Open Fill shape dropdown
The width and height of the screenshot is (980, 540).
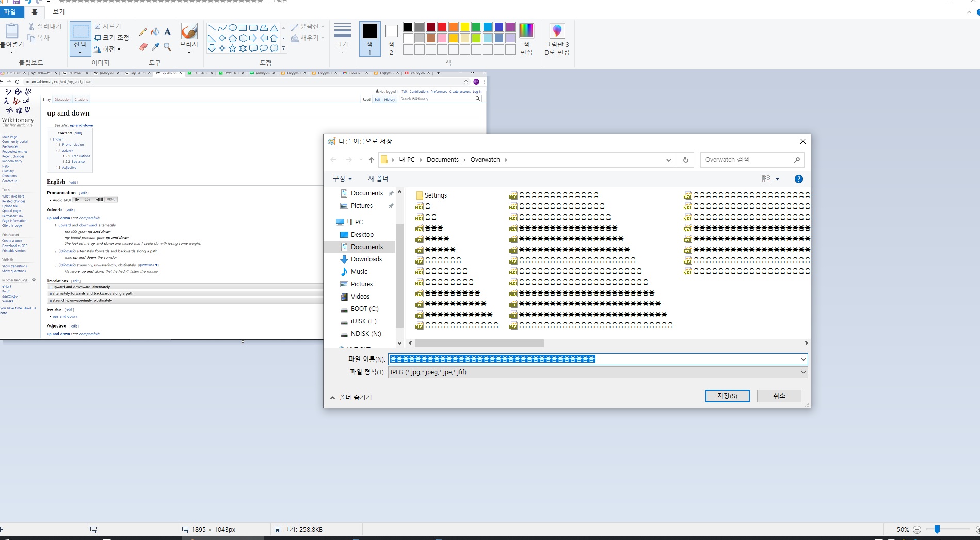(308, 38)
